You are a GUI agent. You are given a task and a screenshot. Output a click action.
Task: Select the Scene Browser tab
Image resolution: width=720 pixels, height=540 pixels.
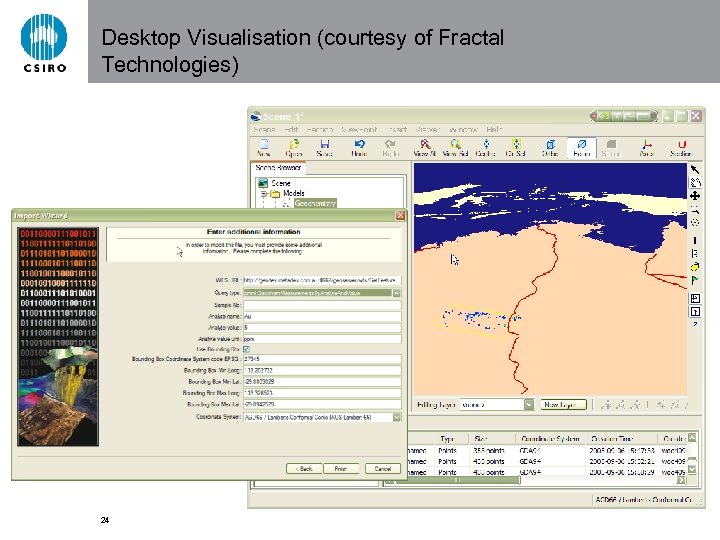[x=278, y=168]
